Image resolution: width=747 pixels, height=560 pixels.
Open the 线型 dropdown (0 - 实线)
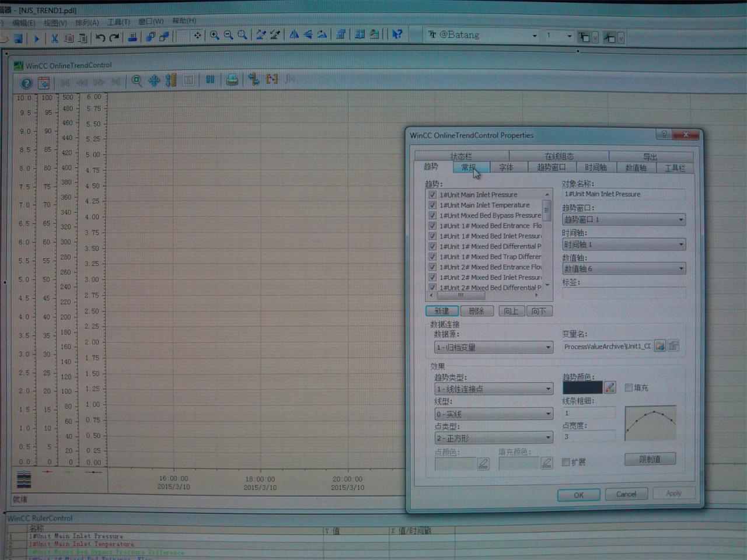click(494, 414)
